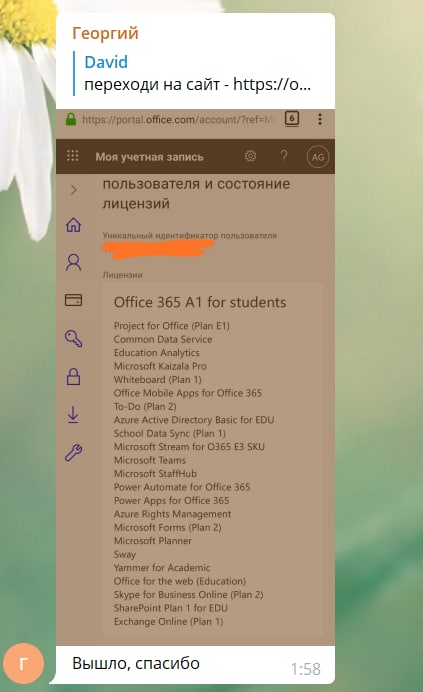Click the Office Mobile Apps for Office 365 line
This screenshot has width=423, height=692.
coord(188,393)
